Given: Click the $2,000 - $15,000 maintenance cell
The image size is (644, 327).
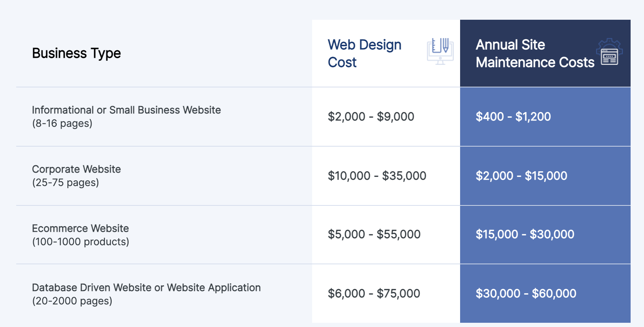Looking at the screenshot, I should [x=521, y=176].
